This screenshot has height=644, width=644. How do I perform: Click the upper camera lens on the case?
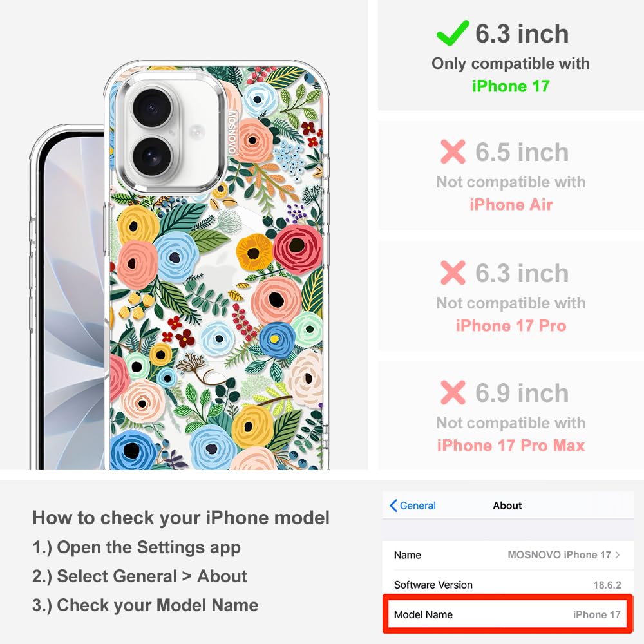(x=153, y=109)
